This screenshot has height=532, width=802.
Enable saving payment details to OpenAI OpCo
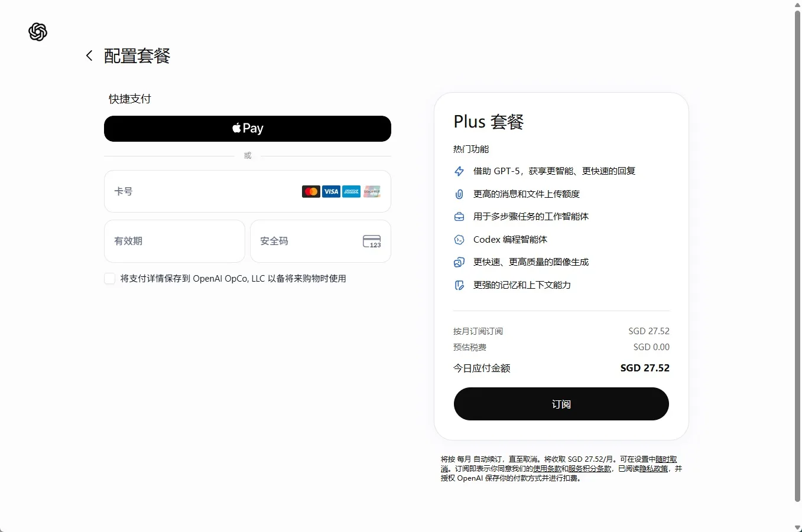pyautogui.click(x=110, y=279)
